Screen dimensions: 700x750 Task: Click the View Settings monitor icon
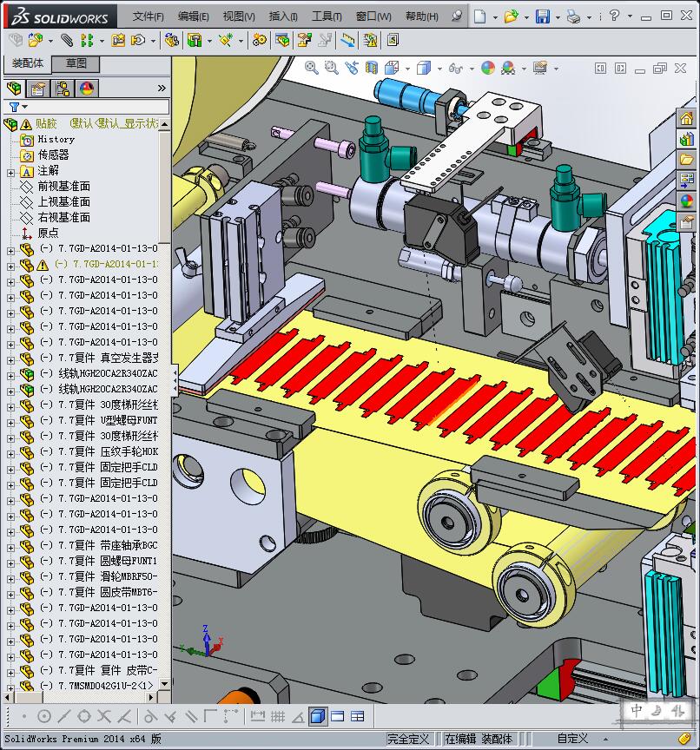point(539,68)
